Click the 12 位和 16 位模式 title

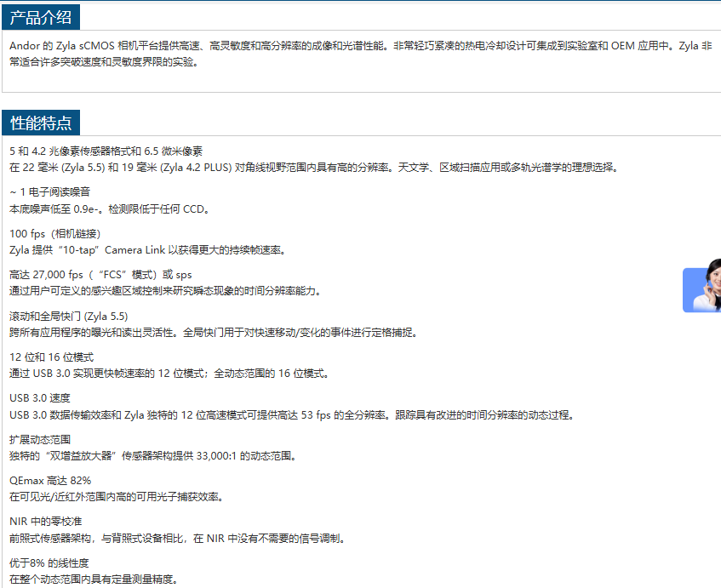(x=51, y=357)
